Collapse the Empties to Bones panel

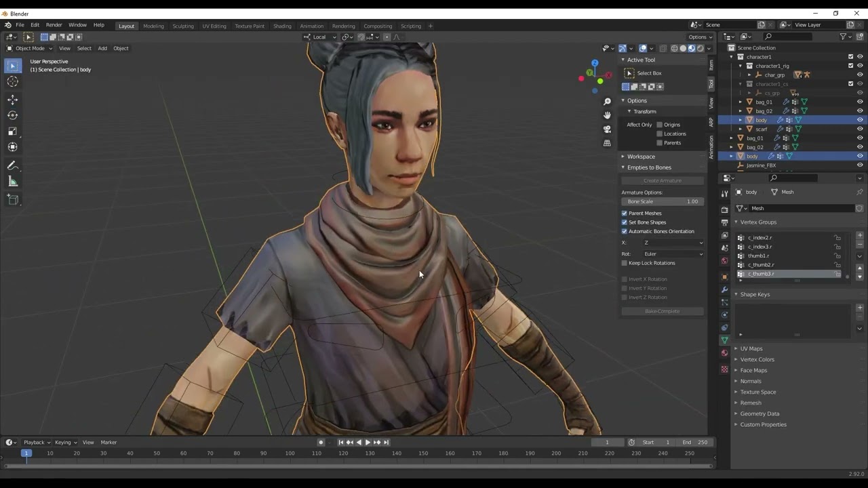click(649, 167)
